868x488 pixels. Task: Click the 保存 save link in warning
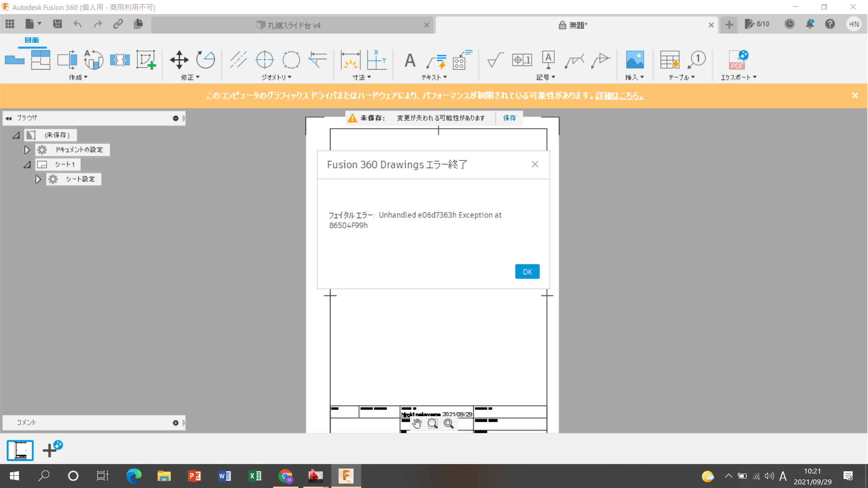pos(509,118)
